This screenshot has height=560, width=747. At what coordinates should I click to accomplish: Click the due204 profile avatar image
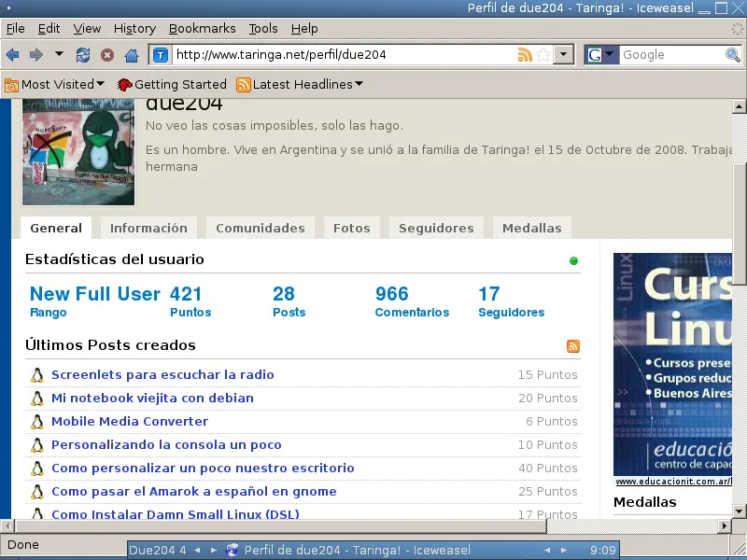pos(78,152)
